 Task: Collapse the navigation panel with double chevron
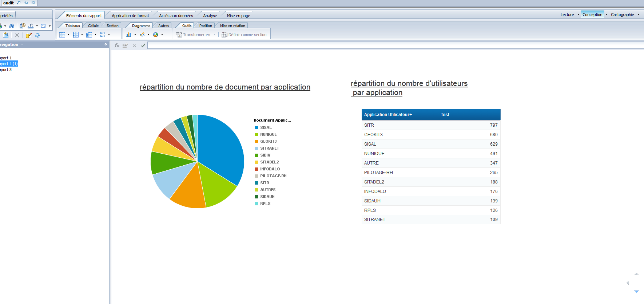click(x=106, y=44)
